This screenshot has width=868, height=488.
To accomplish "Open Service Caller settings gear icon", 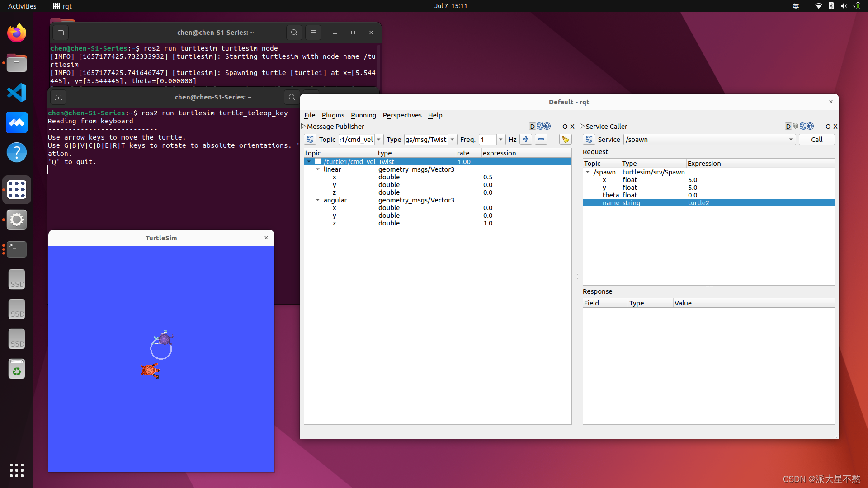I will pyautogui.click(x=796, y=127).
